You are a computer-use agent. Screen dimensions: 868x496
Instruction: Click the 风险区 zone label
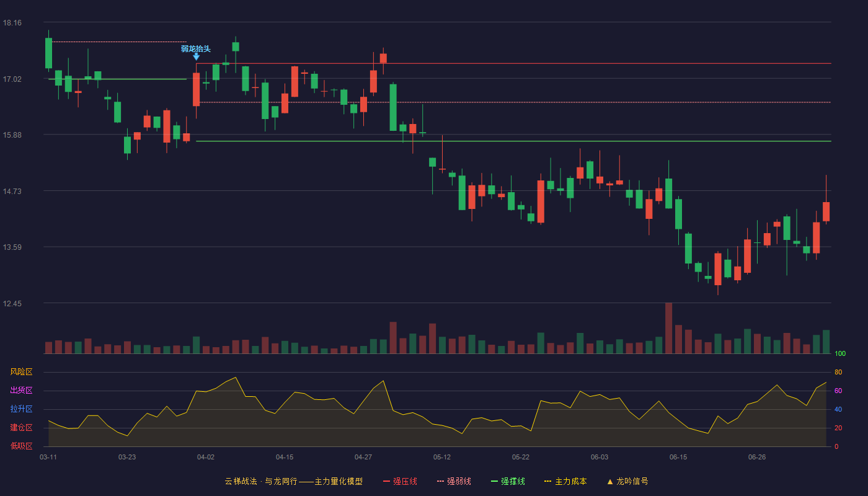[x=21, y=372]
